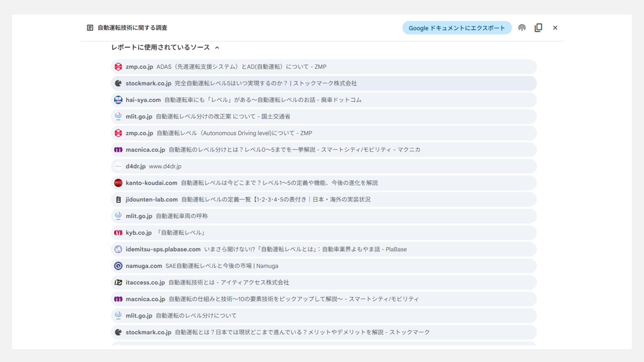
Task: Click the d4dr.jp domain label
Action: click(136, 166)
